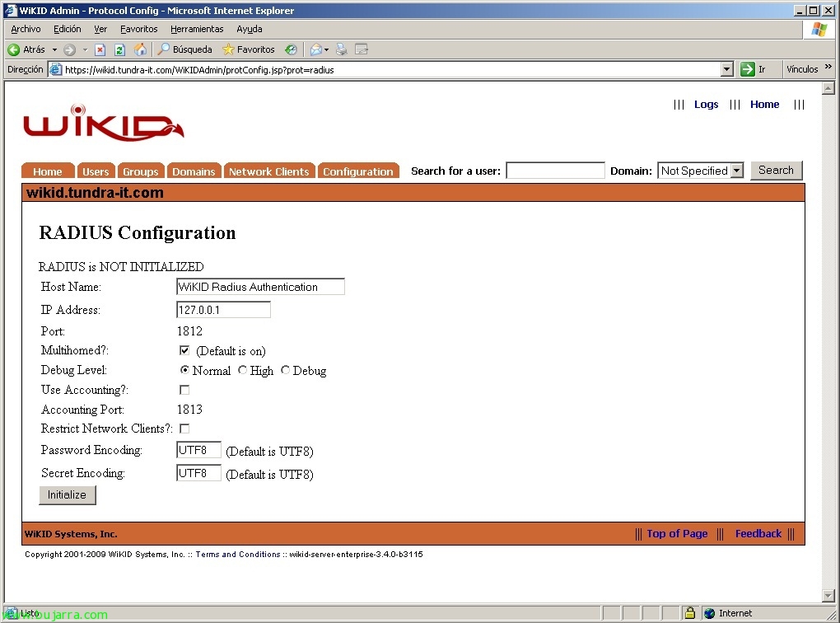The image size is (840, 623).
Task: Select the Normal debug level radio button
Action: (x=184, y=370)
